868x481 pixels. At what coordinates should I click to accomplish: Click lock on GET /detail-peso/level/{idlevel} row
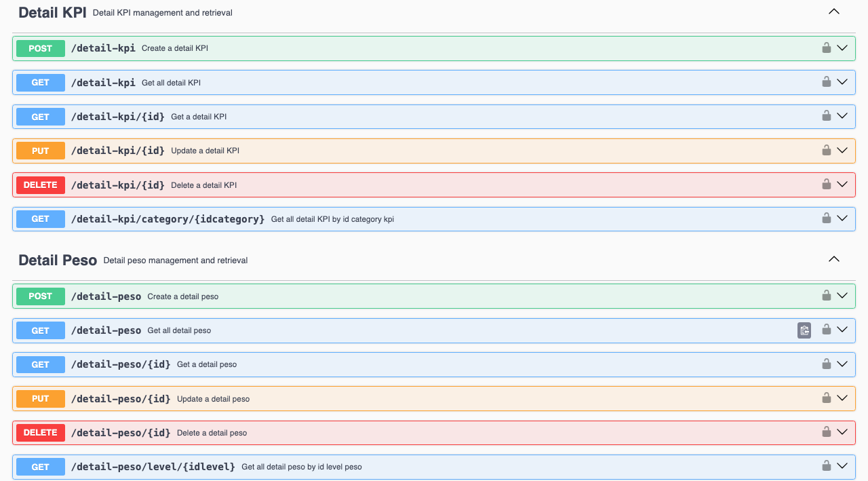pos(826,466)
